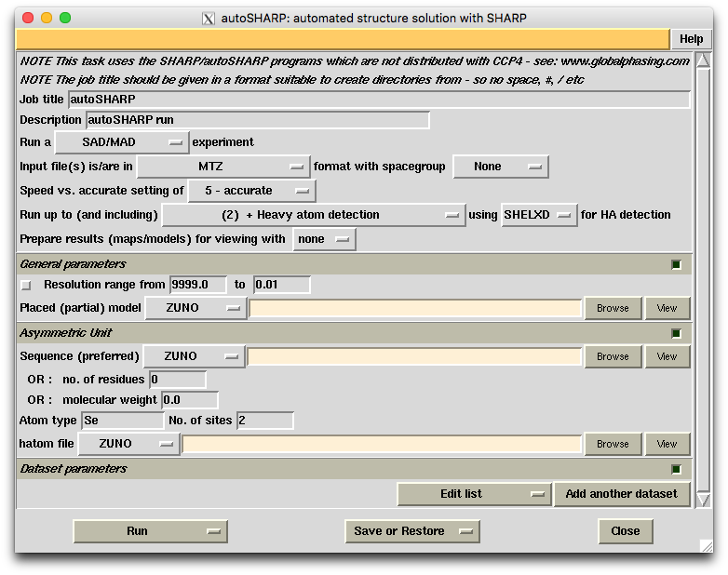Viewport: 728px width, 575px height.
Task: Open the Edit list dropdown
Action: [474, 494]
